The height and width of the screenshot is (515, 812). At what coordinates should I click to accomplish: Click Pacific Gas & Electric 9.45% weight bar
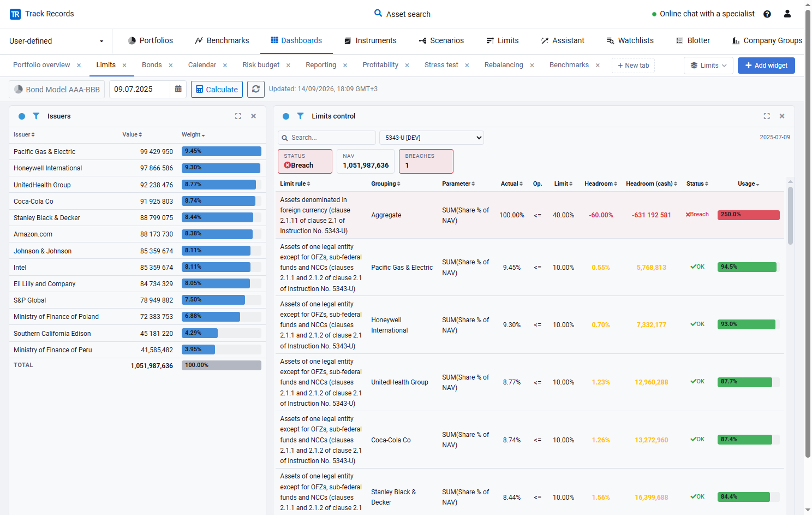(221, 151)
